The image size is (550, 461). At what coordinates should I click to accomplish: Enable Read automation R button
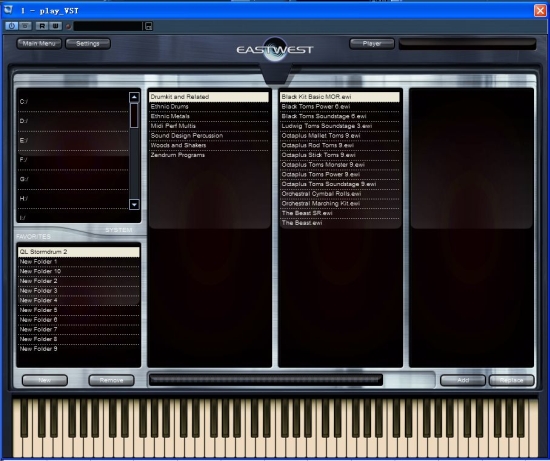coord(42,26)
